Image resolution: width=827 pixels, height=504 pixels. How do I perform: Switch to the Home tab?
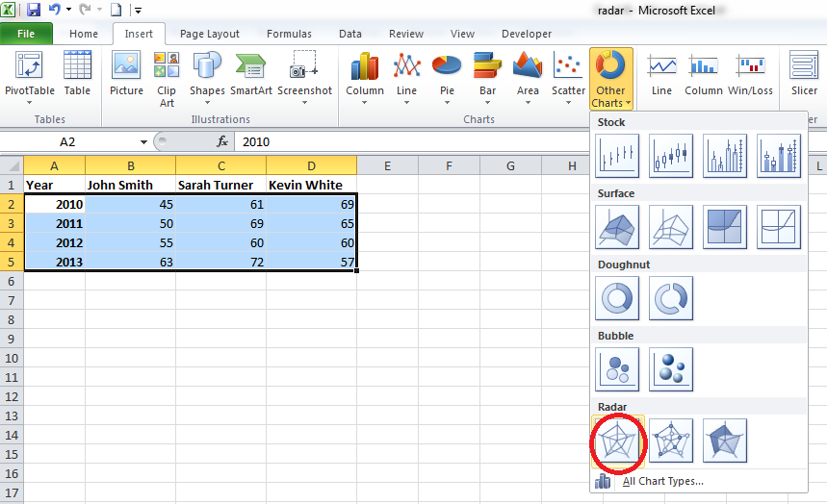coord(84,34)
